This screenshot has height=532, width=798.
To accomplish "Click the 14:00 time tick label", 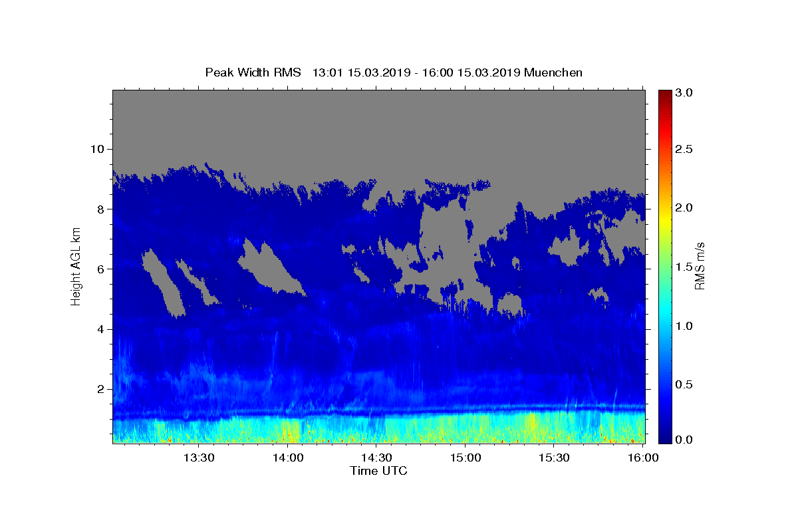I will tap(287, 458).
